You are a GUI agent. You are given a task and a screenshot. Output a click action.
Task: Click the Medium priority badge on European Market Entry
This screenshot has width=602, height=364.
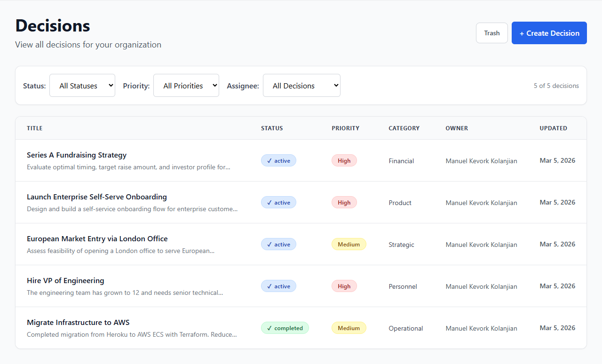[x=349, y=244]
